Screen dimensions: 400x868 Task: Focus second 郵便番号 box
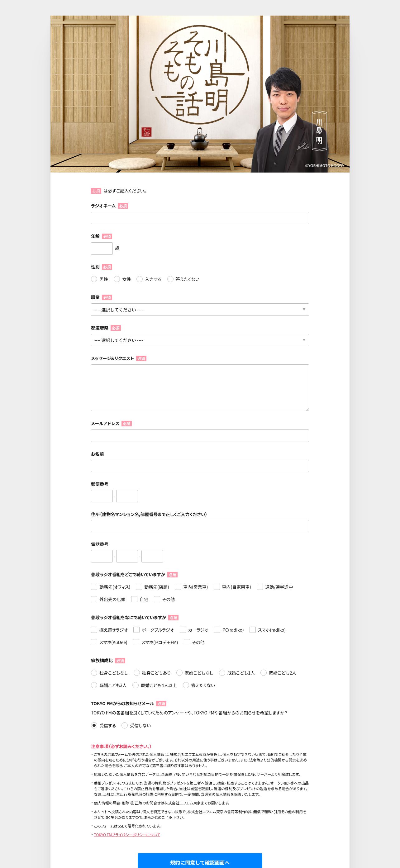tap(127, 496)
